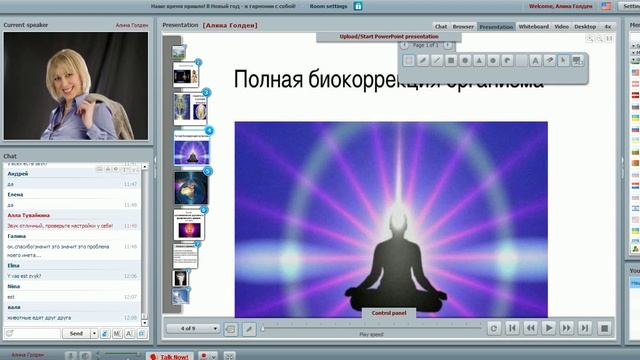The image size is (640, 360).
Task: Click the last blue chat toolbar icon
Action: tap(142, 333)
